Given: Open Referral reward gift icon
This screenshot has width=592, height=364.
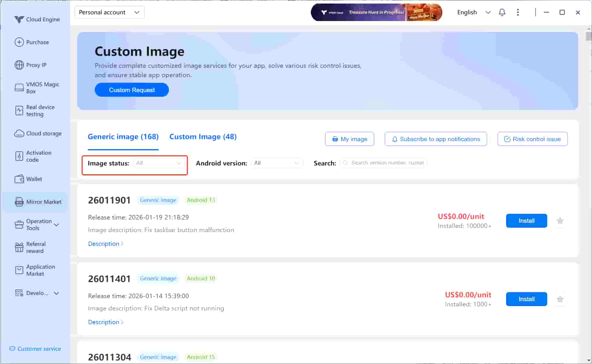Looking at the screenshot, I should [x=19, y=247].
